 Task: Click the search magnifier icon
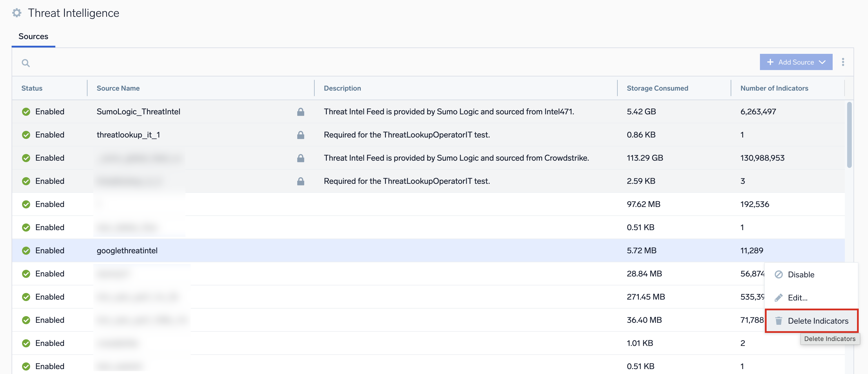pos(25,63)
